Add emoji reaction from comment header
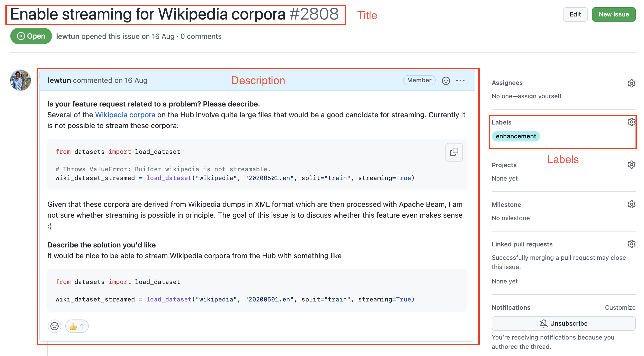 (446, 81)
